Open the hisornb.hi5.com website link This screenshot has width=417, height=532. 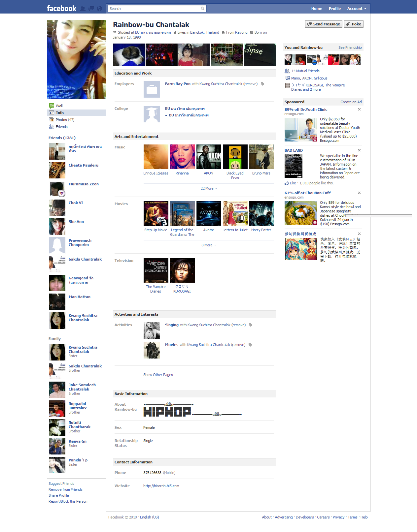[161, 486]
